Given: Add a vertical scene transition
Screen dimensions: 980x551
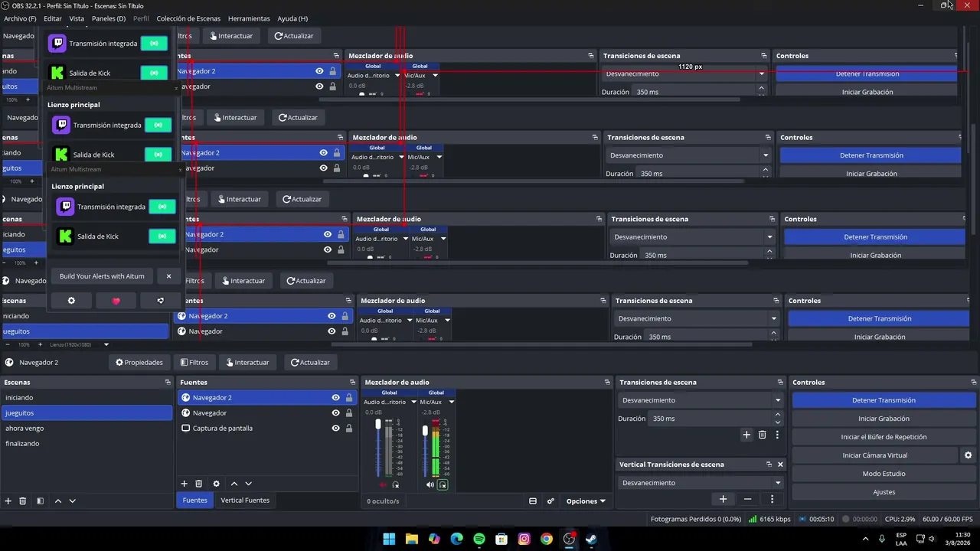Looking at the screenshot, I should (723, 499).
